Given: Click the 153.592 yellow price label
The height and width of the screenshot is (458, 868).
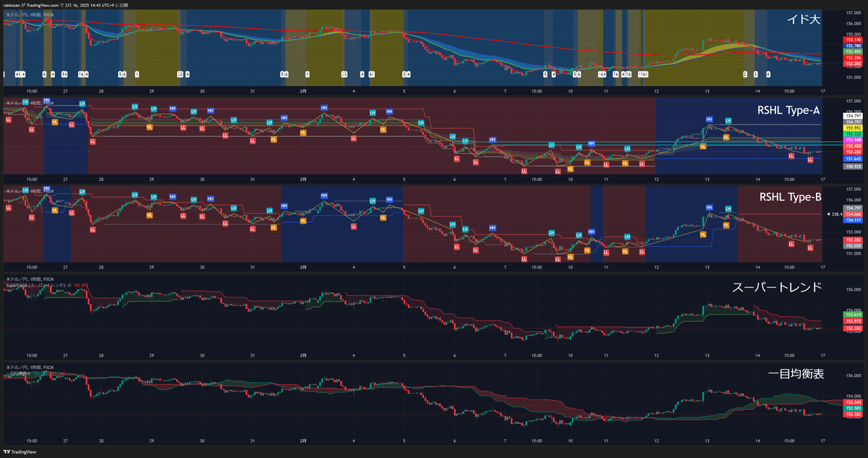Looking at the screenshot, I should 854,127.
